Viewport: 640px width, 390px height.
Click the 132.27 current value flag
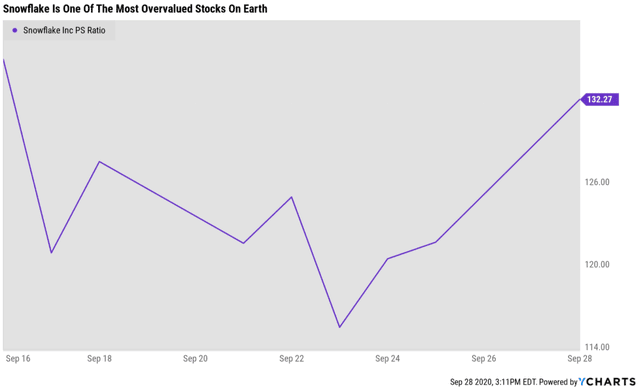599,99
